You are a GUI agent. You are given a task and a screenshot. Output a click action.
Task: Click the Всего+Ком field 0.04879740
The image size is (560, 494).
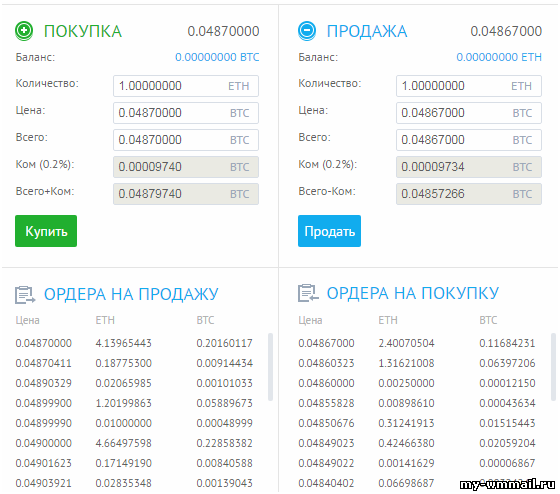click(186, 194)
